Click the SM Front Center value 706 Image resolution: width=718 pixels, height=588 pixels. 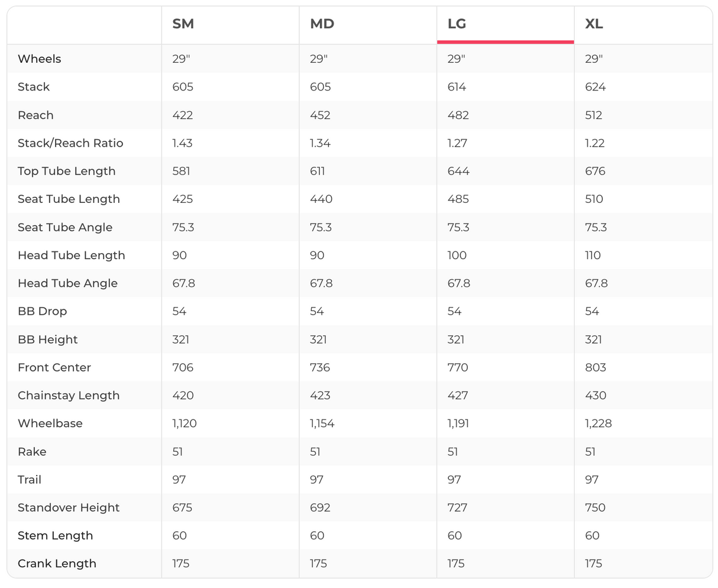(183, 367)
